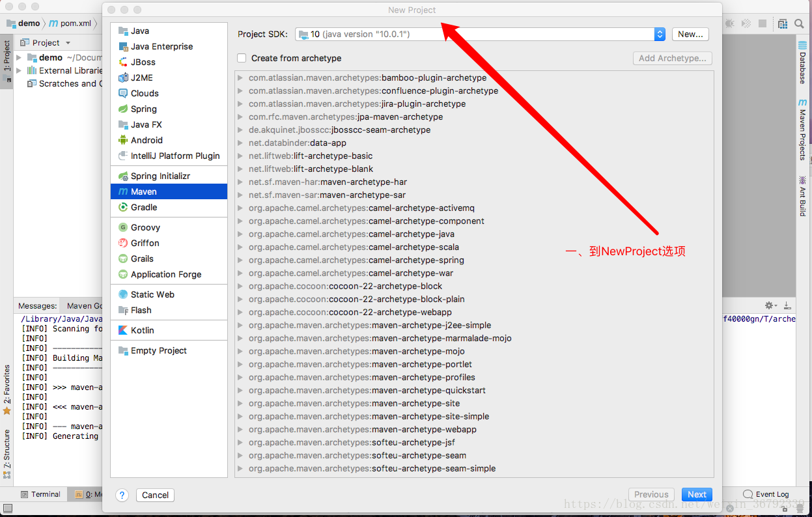Expand confluence-plugin-archetype entry

tap(240, 91)
